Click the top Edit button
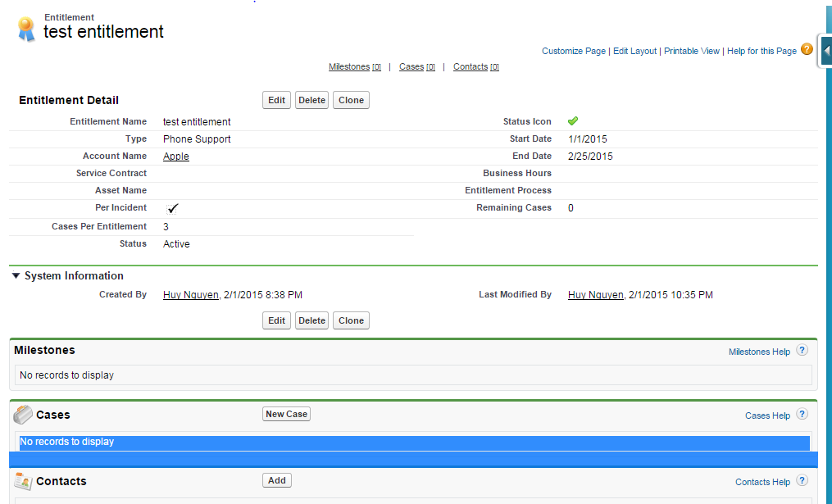This screenshot has height=504, width=832. click(276, 100)
